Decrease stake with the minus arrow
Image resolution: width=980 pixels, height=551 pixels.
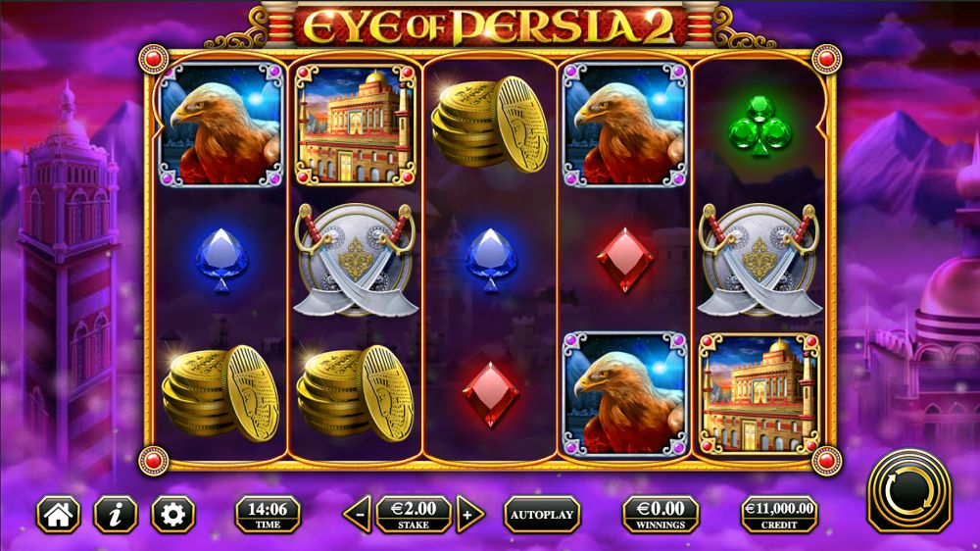(x=358, y=514)
